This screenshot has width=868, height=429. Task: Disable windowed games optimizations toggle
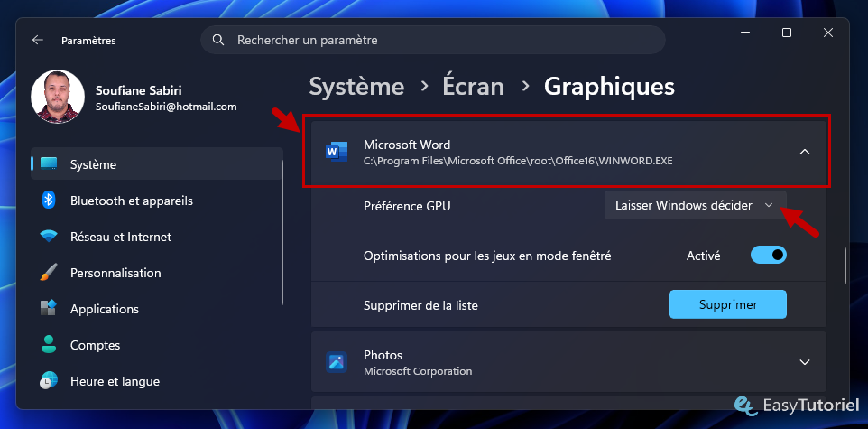coord(769,255)
